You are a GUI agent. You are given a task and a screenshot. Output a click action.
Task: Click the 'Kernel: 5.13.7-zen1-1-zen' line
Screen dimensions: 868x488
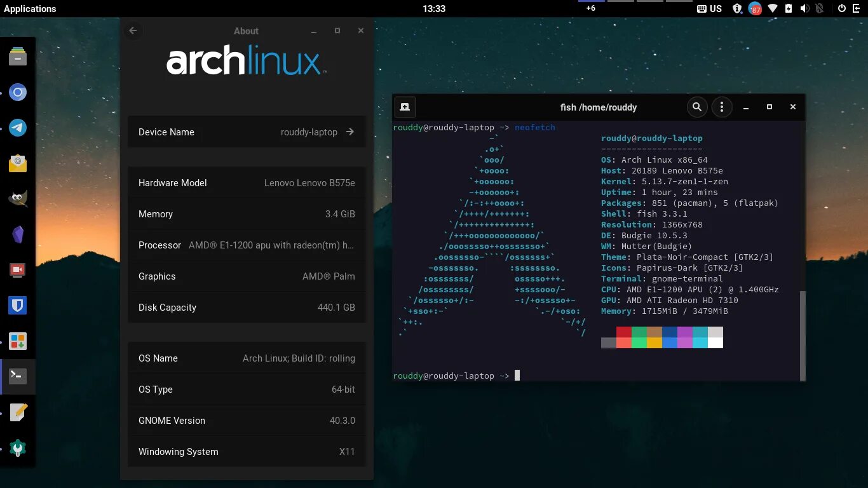(665, 181)
